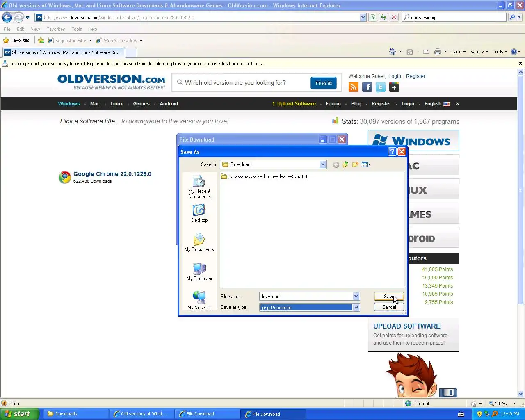Click the IE Home toolbar icon

393,52
